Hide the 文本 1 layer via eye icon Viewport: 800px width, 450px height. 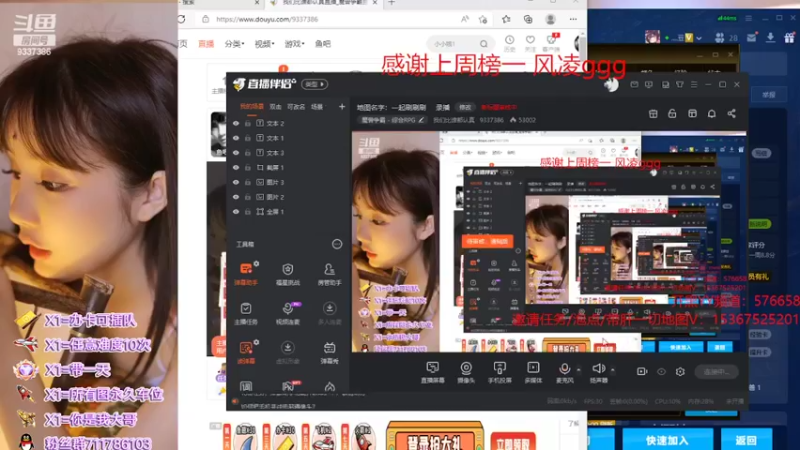pos(236,138)
